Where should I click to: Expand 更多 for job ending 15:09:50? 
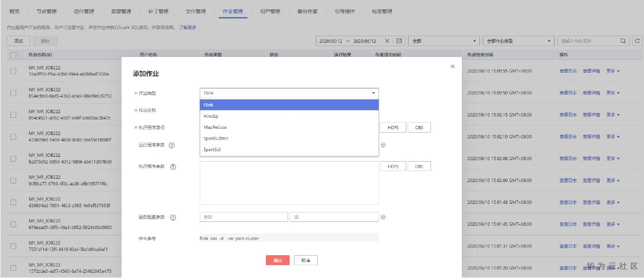pos(613,93)
